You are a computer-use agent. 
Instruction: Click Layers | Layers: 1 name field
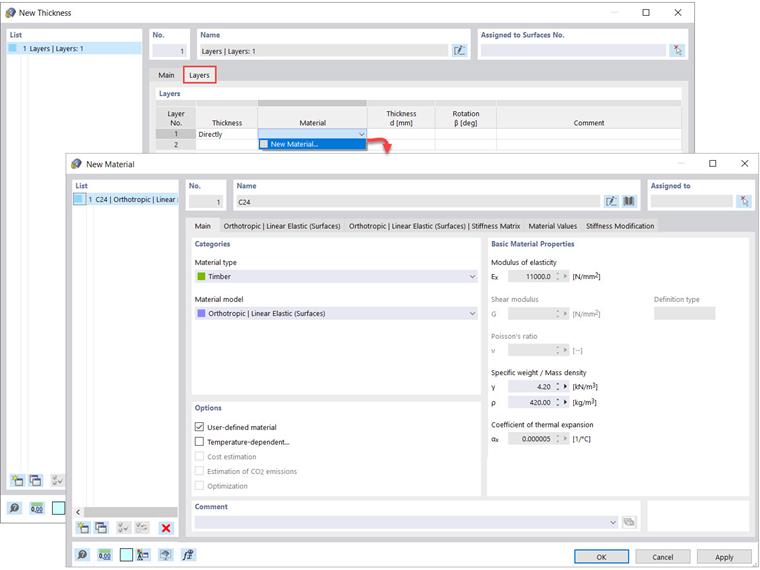pyautogui.click(x=324, y=51)
